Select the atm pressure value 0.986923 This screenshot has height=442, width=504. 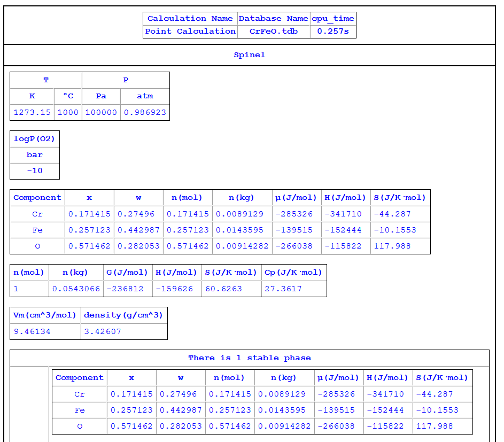pyautogui.click(x=145, y=113)
